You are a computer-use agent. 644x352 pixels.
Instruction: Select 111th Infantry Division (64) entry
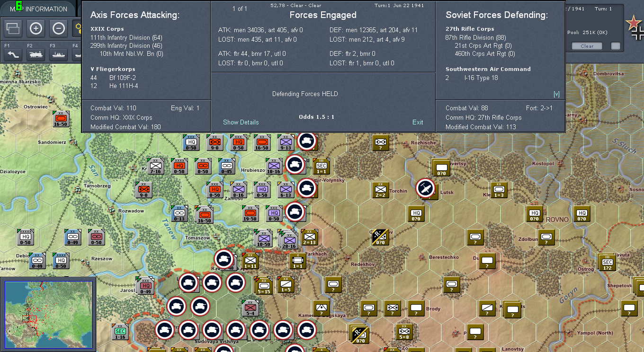[x=126, y=38]
